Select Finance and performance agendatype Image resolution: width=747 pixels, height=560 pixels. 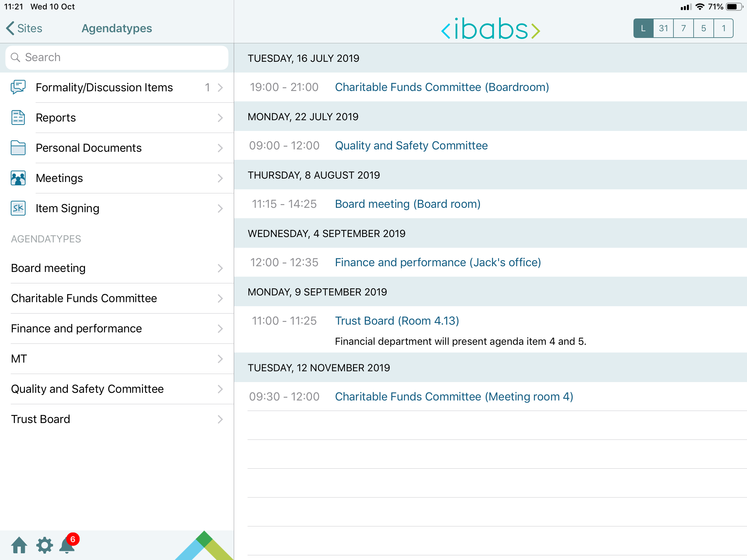click(x=76, y=328)
